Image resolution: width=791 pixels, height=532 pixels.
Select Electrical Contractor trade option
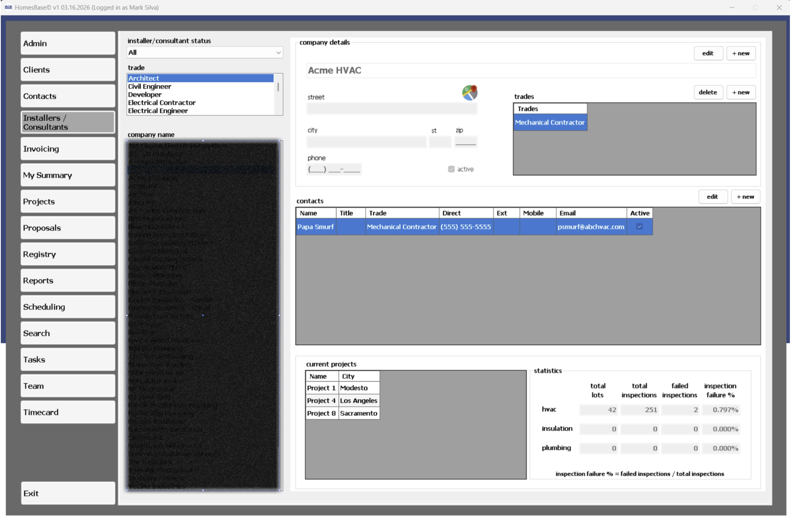click(161, 103)
